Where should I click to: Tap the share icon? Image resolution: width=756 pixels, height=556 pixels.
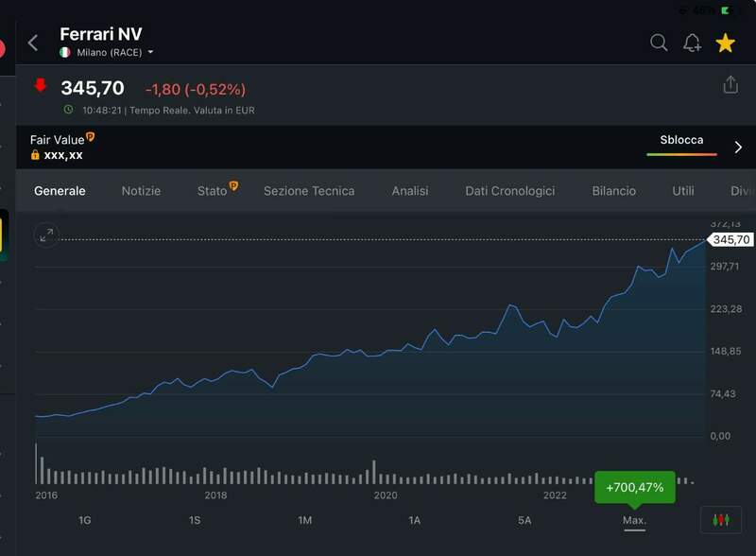pos(730,85)
